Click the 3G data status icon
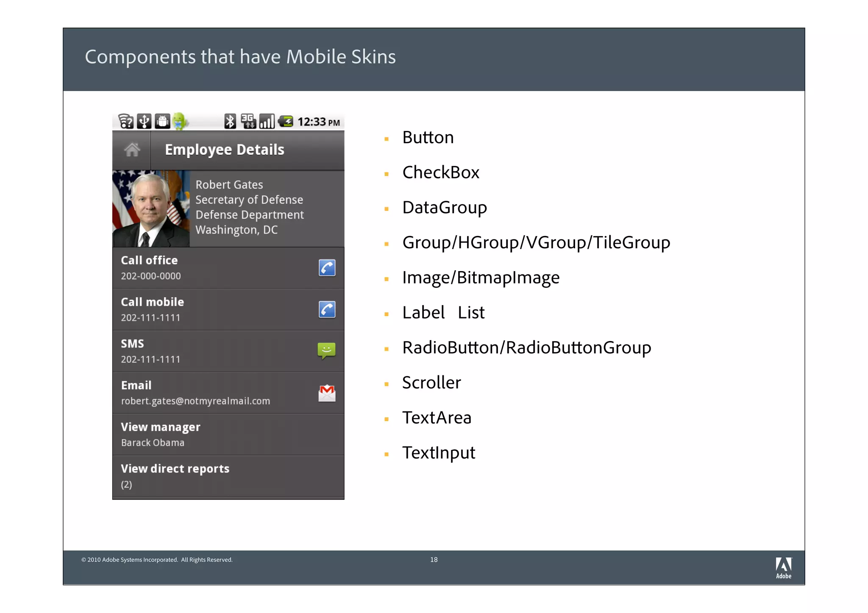The image size is (868, 613). [x=248, y=121]
